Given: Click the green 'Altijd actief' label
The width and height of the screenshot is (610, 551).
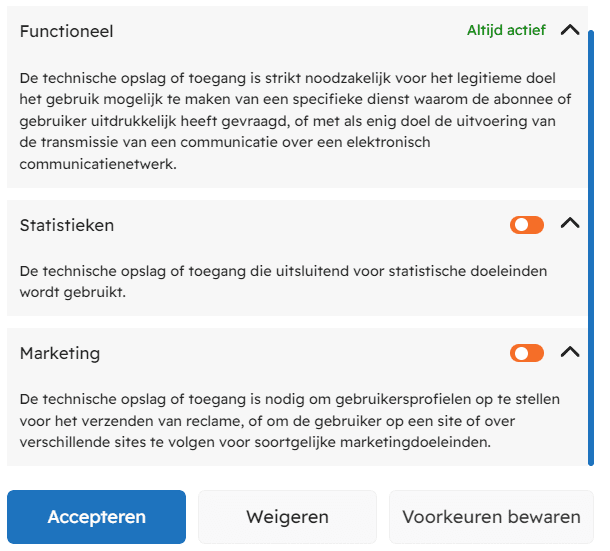Looking at the screenshot, I should (x=506, y=30).
